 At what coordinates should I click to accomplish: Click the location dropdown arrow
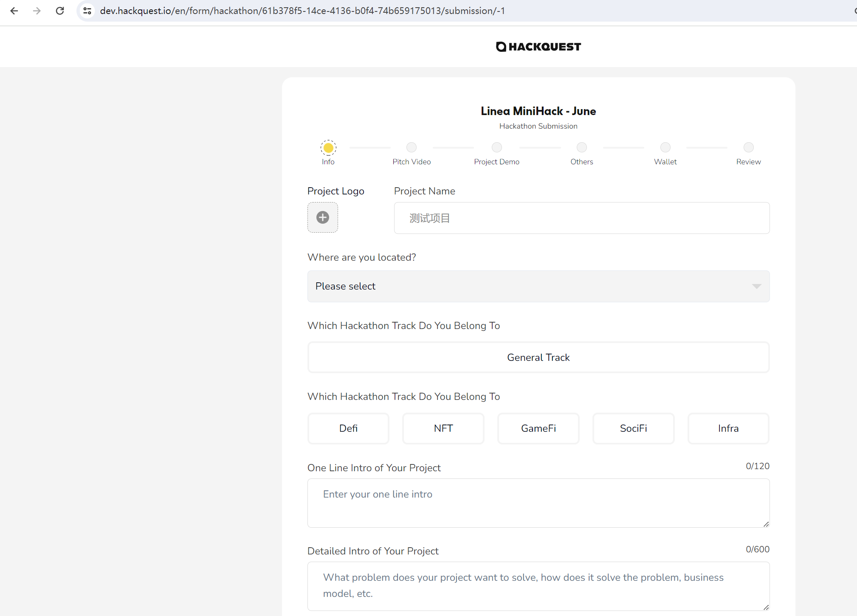[756, 286]
